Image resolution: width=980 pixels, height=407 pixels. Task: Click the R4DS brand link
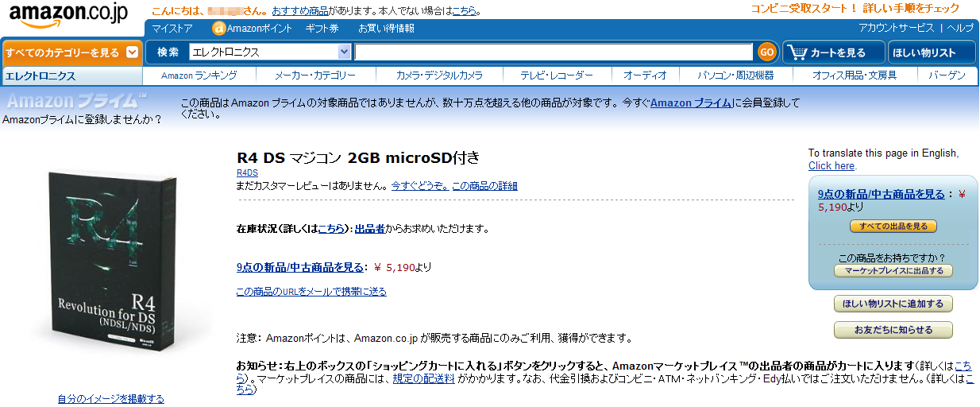click(x=247, y=172)
